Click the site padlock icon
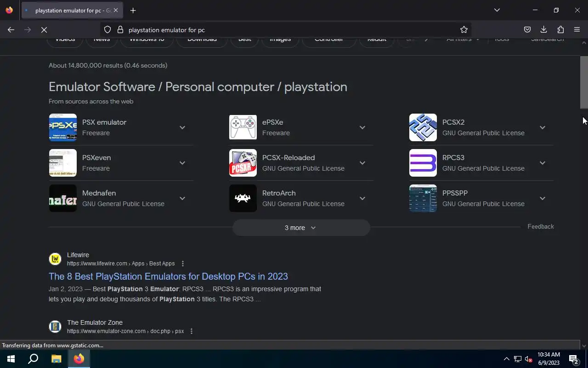The height and width of the screenshot is (368, 588). coord(120,29)
